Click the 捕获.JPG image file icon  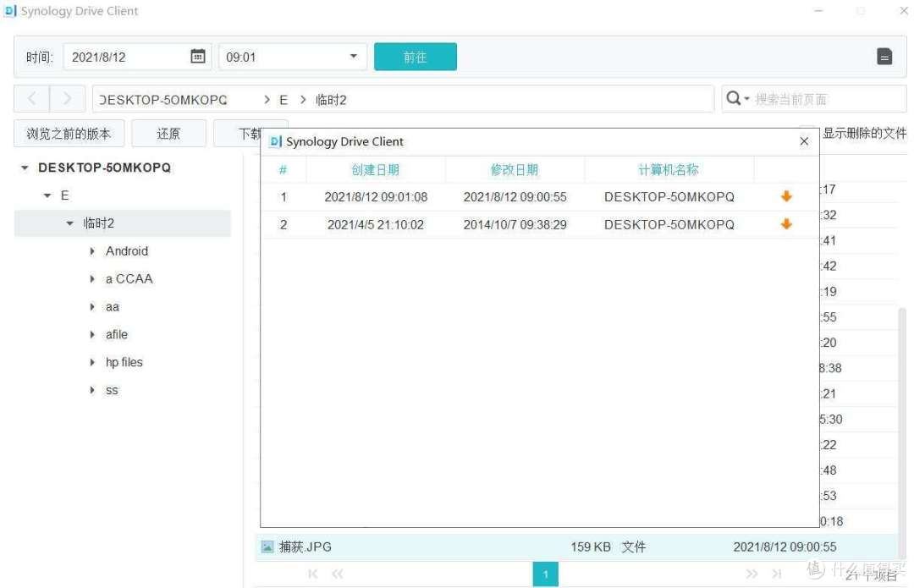(267, 547)
